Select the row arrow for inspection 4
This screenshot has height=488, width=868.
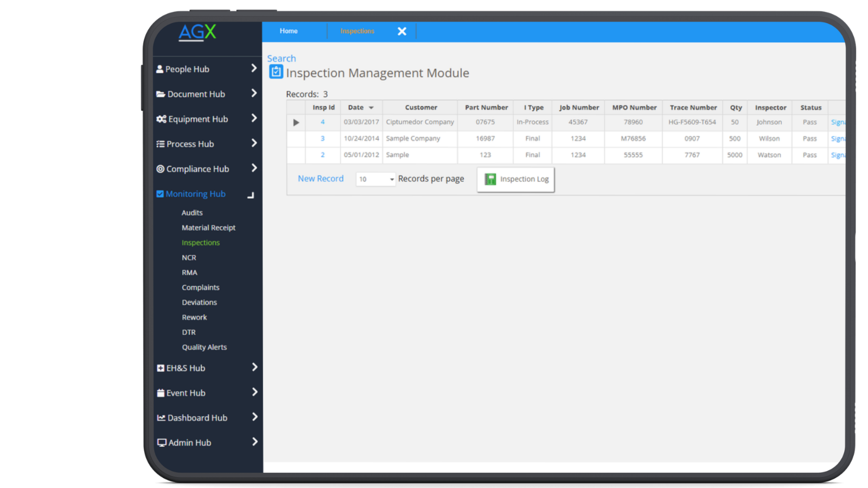click(x=296, y=123)
